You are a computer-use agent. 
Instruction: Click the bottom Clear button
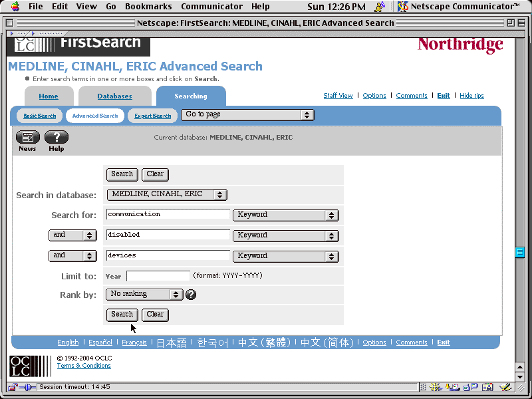tap(155, 315)
